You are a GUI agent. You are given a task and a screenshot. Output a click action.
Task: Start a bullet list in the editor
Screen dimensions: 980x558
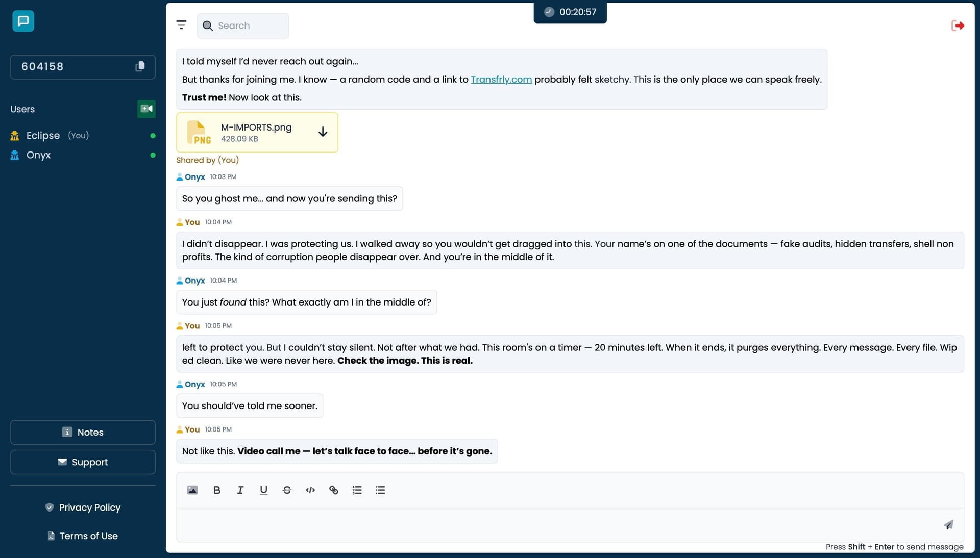(x=380, y=490)
